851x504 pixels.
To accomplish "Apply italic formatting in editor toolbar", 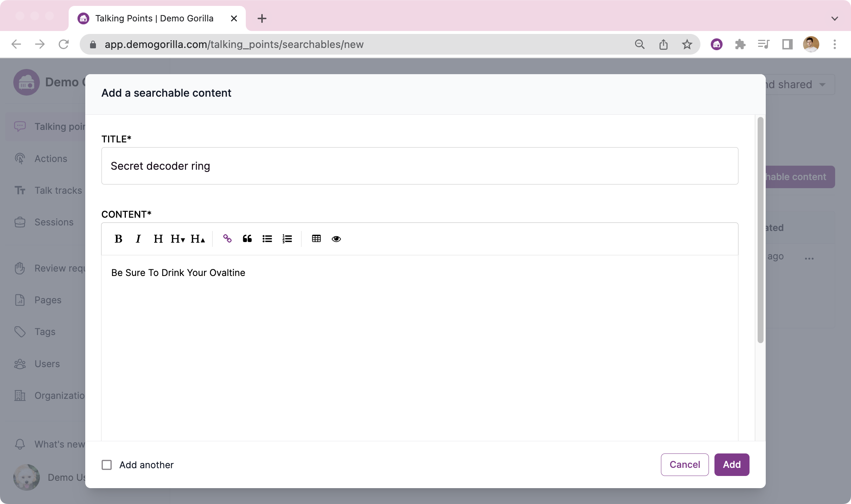I will [138, 239].
